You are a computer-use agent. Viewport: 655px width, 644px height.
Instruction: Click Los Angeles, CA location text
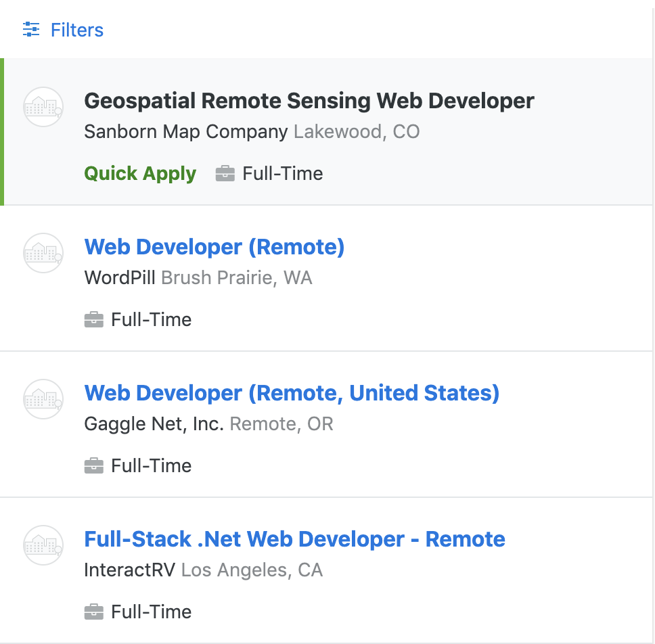click(x=252, y=570)
